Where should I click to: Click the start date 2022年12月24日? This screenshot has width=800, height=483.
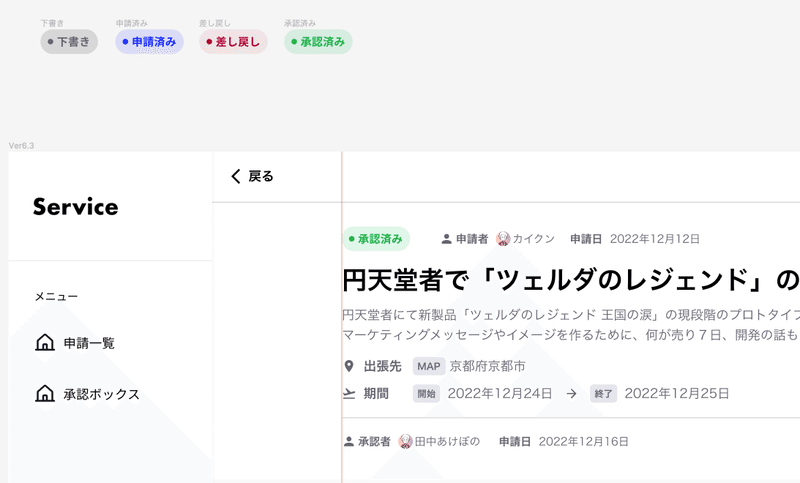(500, 393)
